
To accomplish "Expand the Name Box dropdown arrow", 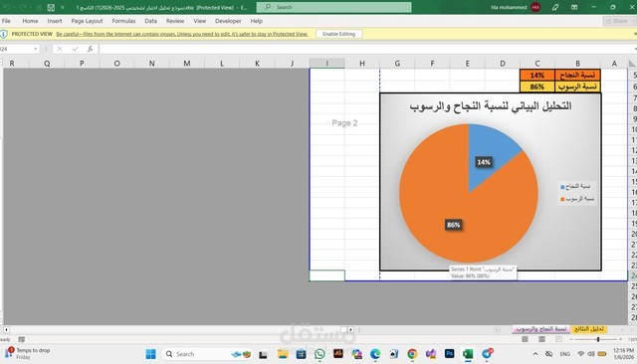I will tap(36, 49).
